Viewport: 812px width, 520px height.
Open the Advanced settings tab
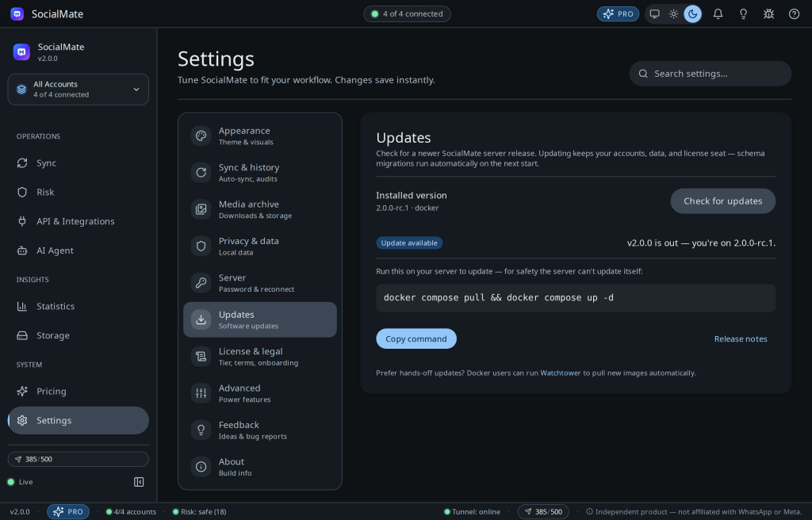pyautogui.click(x=260, y=393)
